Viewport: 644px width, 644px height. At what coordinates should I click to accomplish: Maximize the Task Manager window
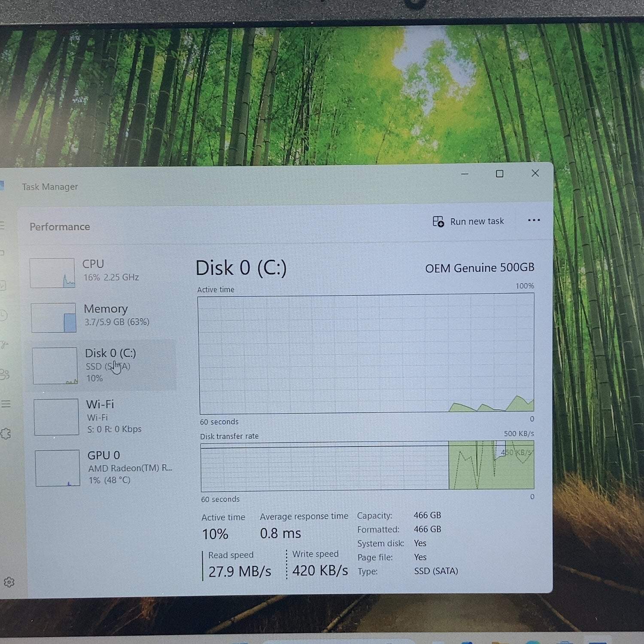point(499,174)
